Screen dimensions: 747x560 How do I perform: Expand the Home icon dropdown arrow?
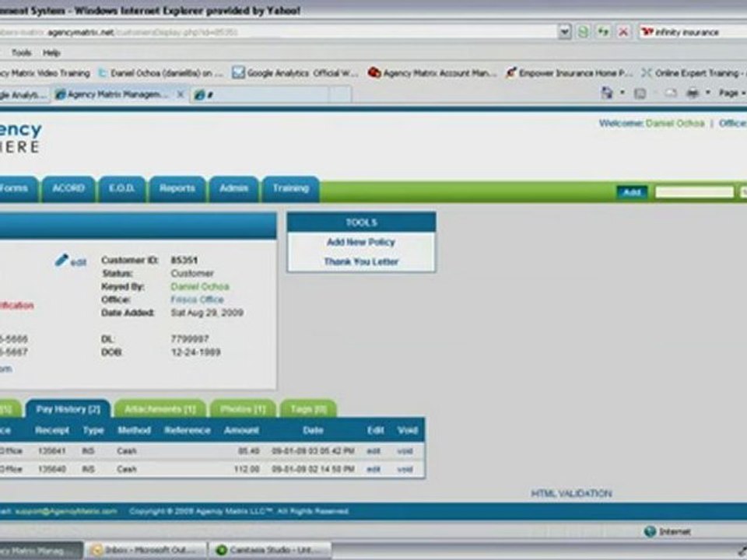tap(622, 93)
